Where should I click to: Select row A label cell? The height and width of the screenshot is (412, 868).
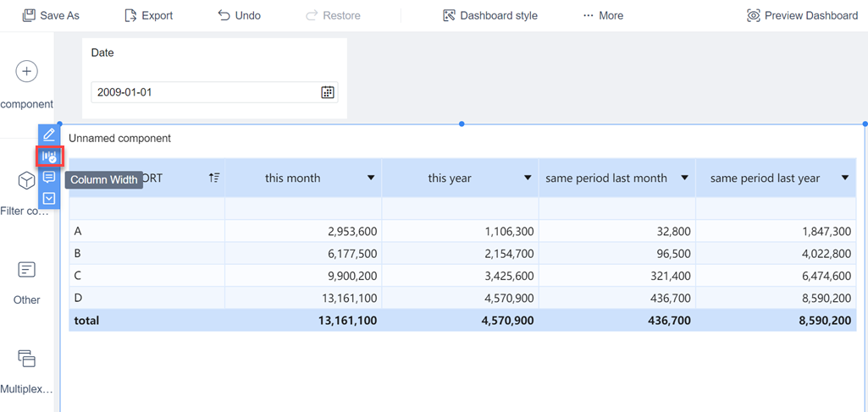(x=147, y=231)
